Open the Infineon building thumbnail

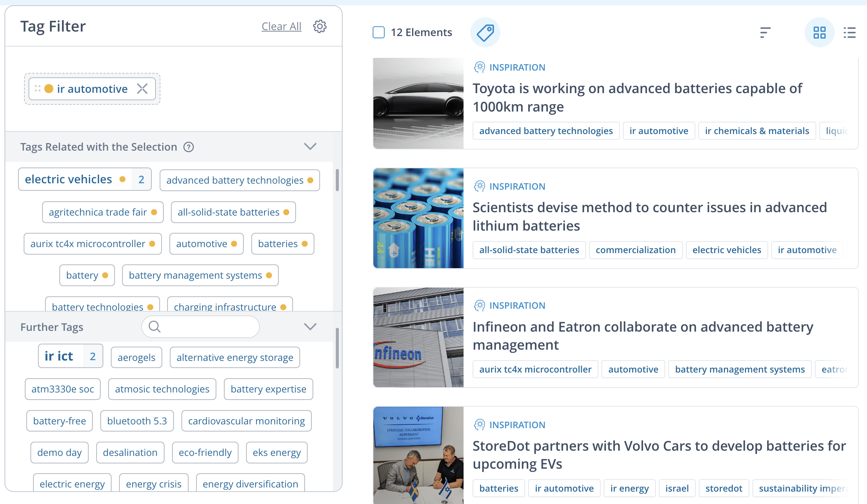pos(418,337)
